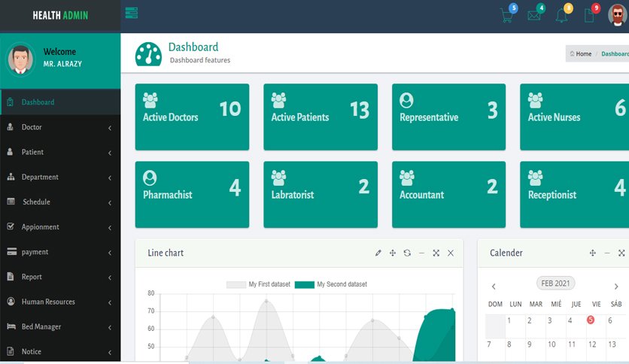Toggle the sidebar hamburger menu icon
The height and width of the screenshot is (364, 629).
coord(132,13)
